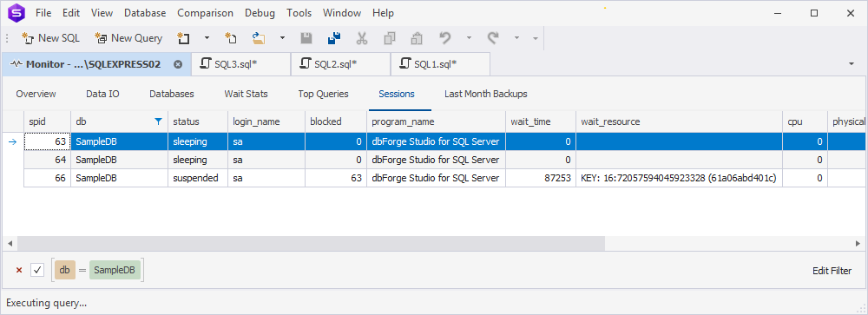Select the spid 64 cell
Screen dimensions: 868x315
[47, 160]
